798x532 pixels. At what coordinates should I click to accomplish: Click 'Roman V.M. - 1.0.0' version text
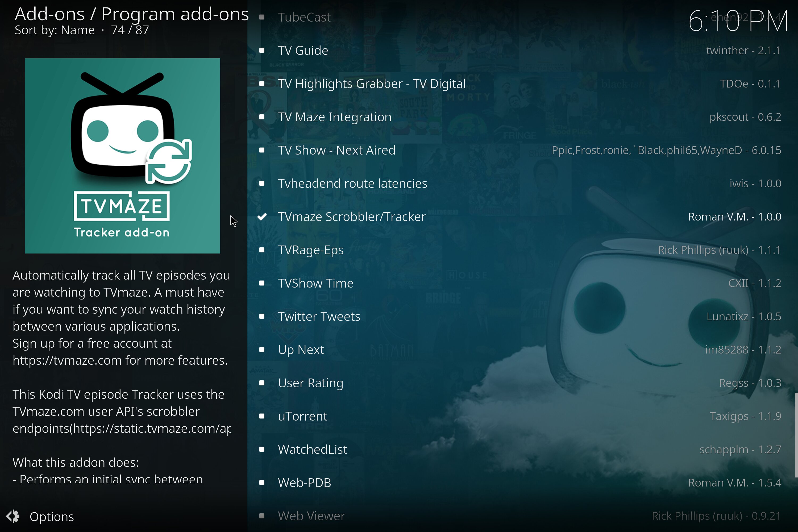734,217
